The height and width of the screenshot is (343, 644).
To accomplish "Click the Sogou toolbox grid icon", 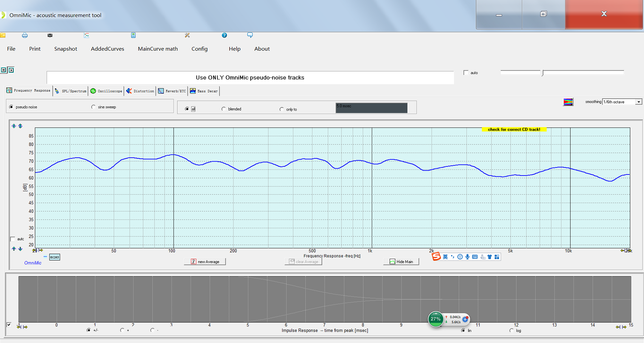I will pos(497,257).
